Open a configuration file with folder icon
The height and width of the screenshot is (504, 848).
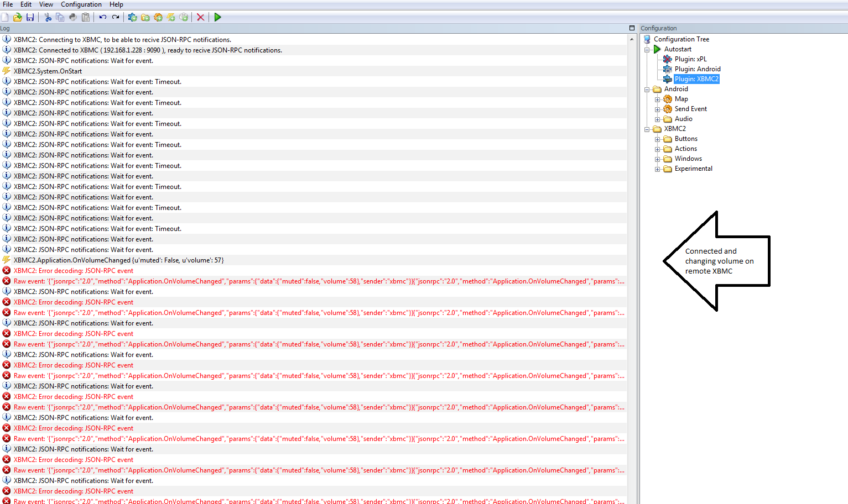[x=18, y=17]
